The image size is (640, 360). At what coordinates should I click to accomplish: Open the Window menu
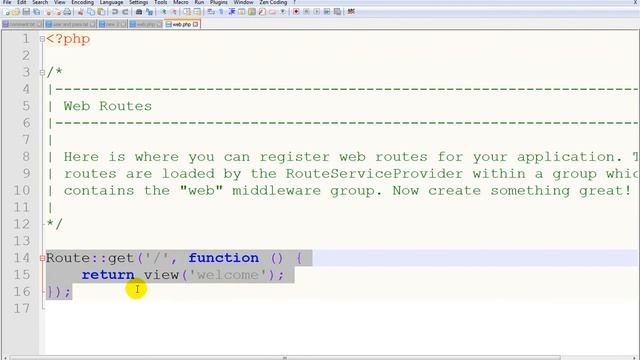244,2
